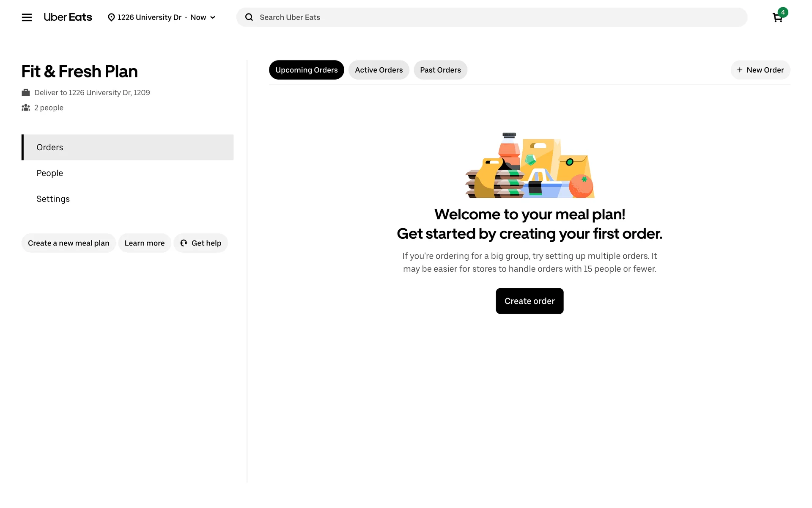Select Orders in the sidebar
The height and width of the screenshot is (508, 812).
[x=49, y=147]
